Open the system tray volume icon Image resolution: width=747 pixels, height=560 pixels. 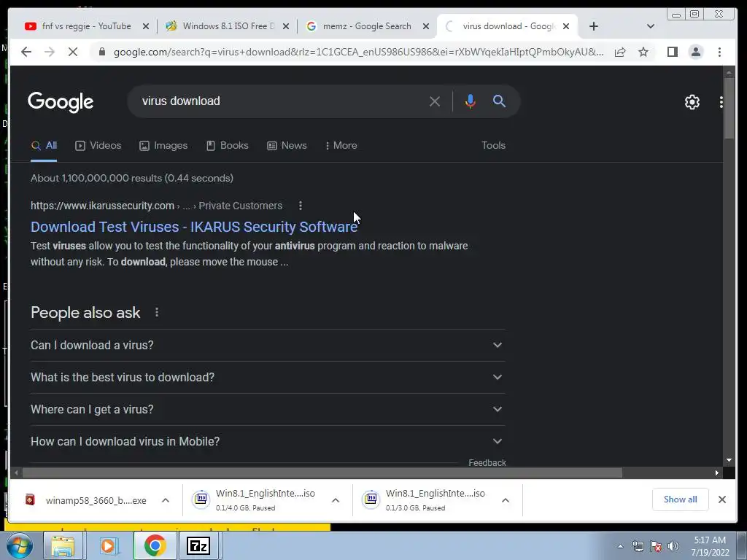click(673, 546)
